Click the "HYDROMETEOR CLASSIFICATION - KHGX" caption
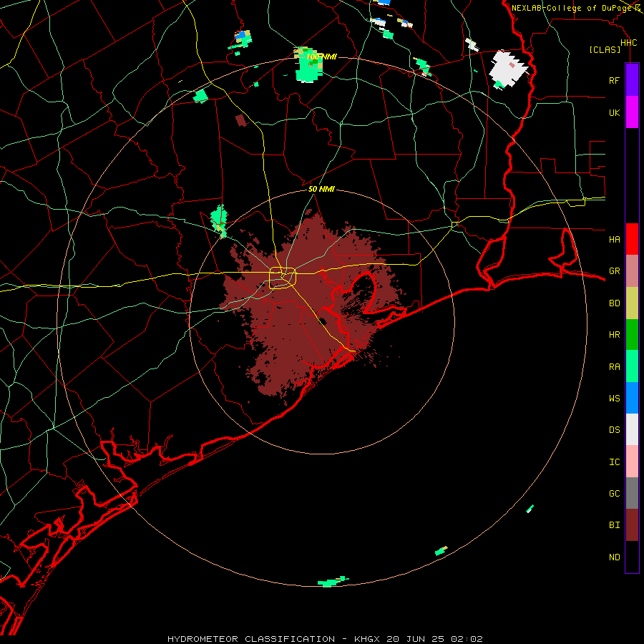 tap(273, 639)
